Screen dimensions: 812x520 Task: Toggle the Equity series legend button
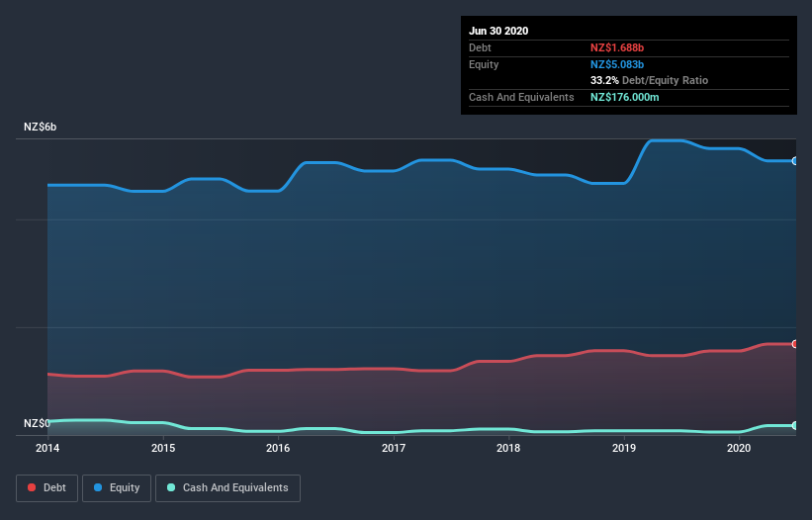(x=117, y=488)
